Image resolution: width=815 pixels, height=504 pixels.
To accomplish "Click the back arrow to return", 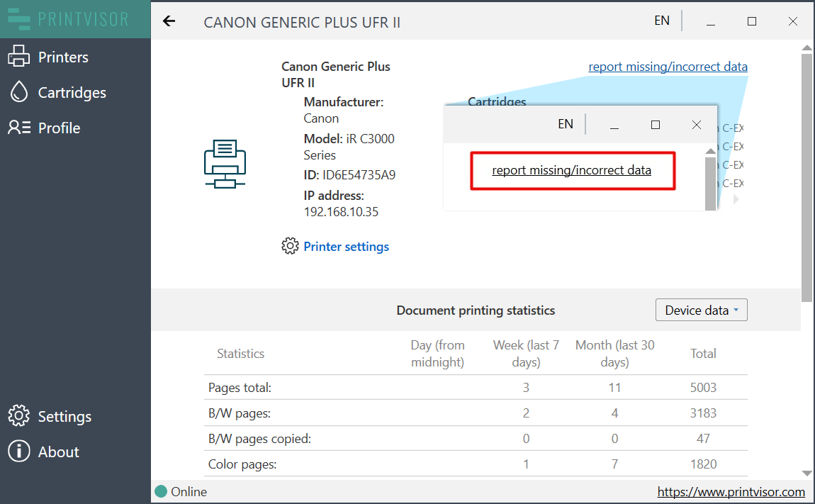I will 169,21.
